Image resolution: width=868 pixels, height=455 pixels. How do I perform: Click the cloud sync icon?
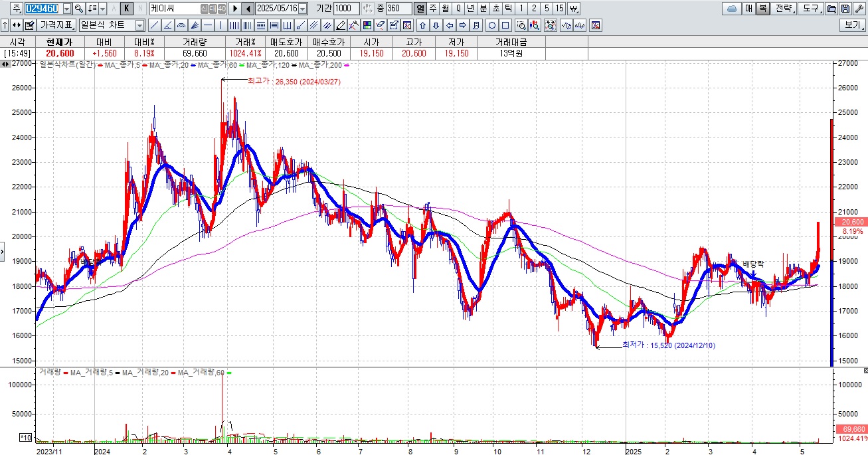733,9
